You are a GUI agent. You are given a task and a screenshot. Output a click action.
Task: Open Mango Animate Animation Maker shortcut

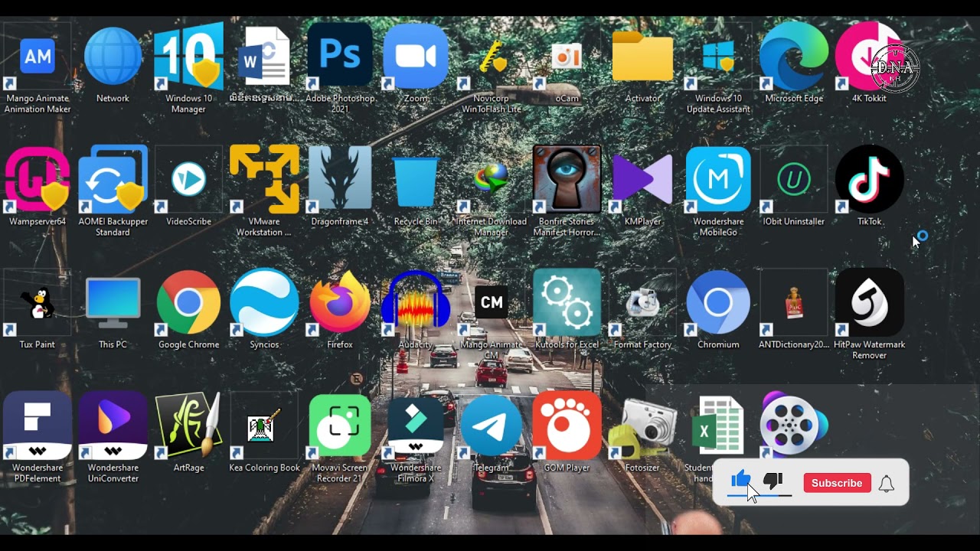(x=38, y=57)
